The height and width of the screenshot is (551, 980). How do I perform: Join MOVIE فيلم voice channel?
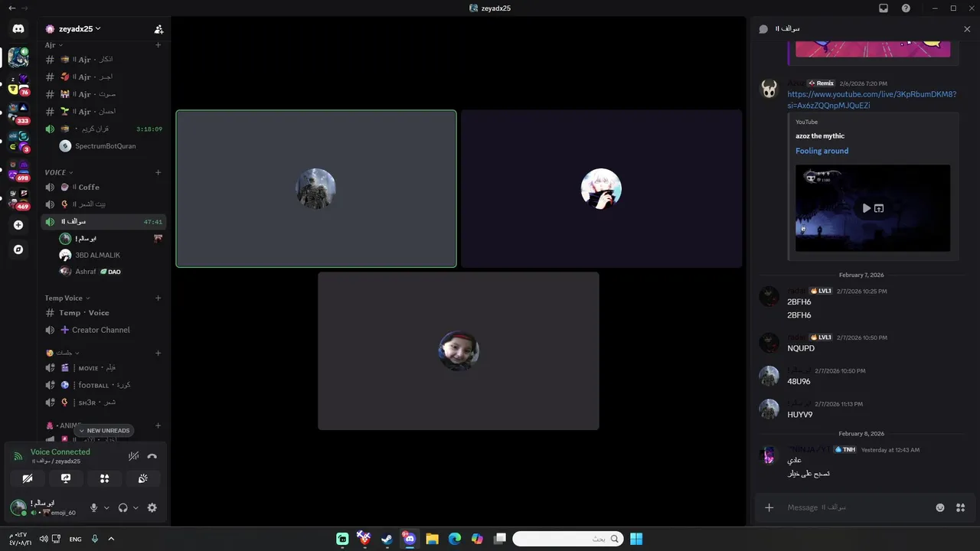coord(103,367)
